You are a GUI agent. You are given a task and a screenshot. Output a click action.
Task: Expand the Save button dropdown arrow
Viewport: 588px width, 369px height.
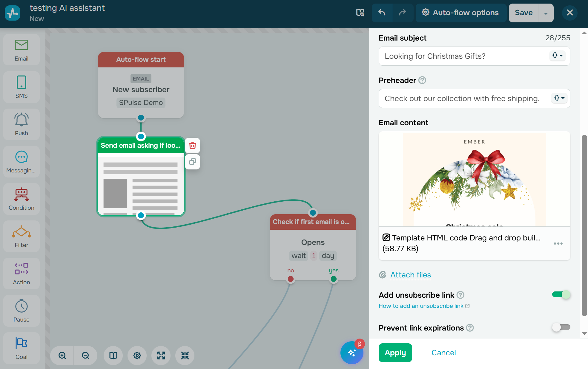click(x=546, y=13)
